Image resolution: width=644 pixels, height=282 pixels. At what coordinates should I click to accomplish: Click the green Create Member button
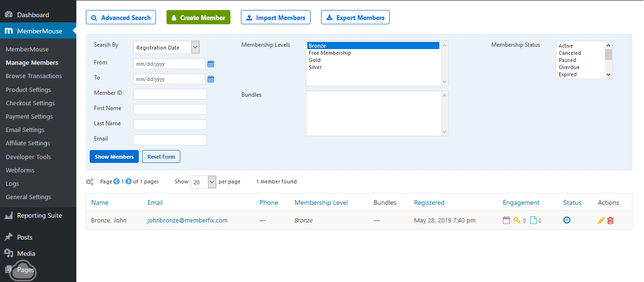coord(198,18)
